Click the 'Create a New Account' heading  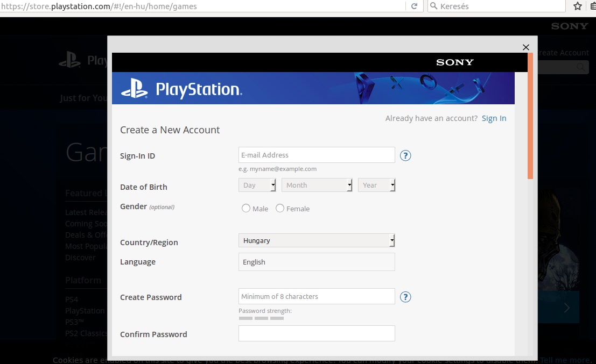170,130
